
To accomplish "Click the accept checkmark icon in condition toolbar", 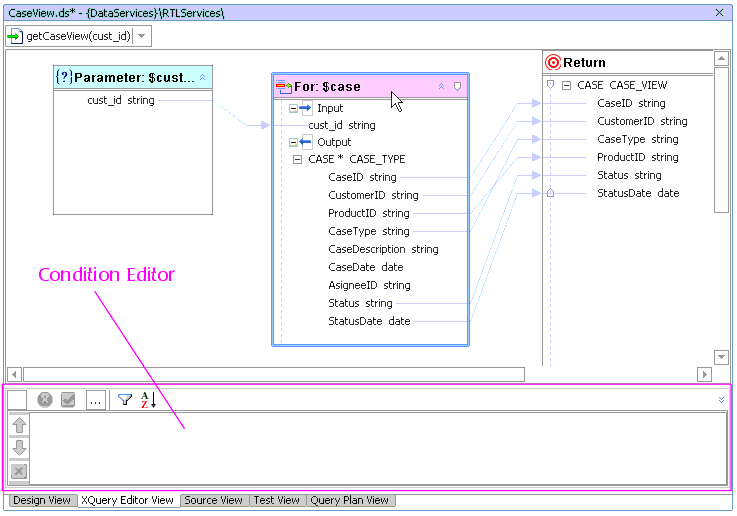I will pyautogui.click(x=68, y=400).
